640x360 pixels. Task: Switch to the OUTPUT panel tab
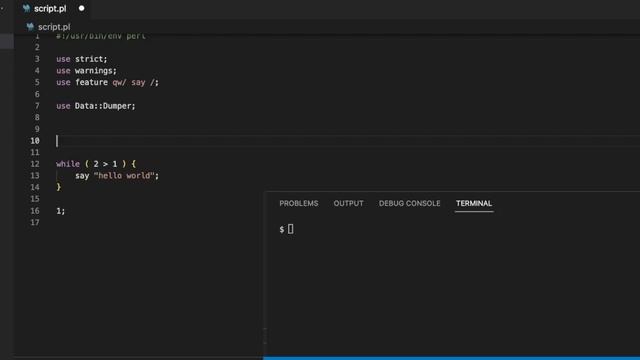[348, 203]
